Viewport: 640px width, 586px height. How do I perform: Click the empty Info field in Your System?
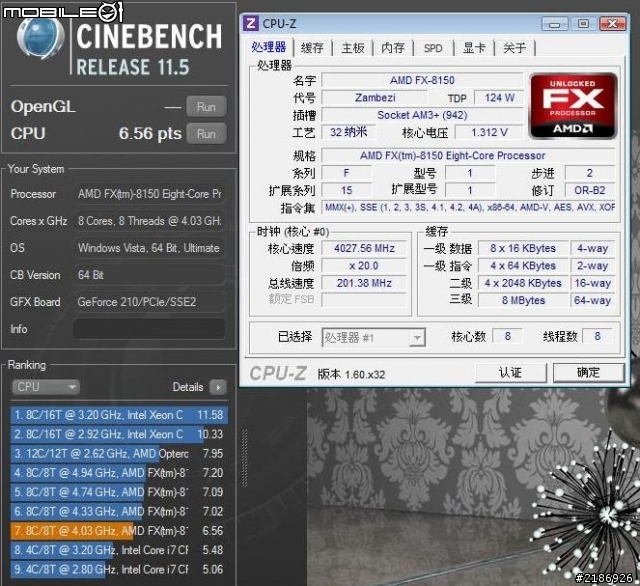(x=149, y=329)
